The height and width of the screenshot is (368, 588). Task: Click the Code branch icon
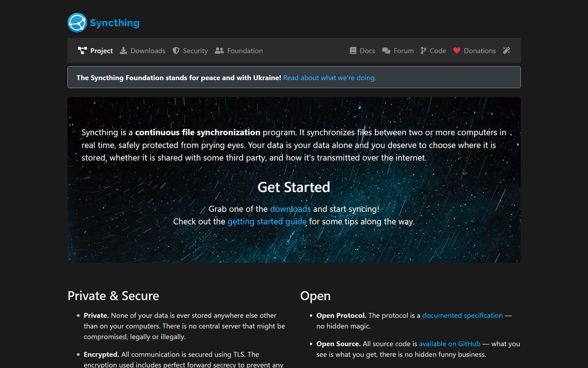tap(423, 51)
